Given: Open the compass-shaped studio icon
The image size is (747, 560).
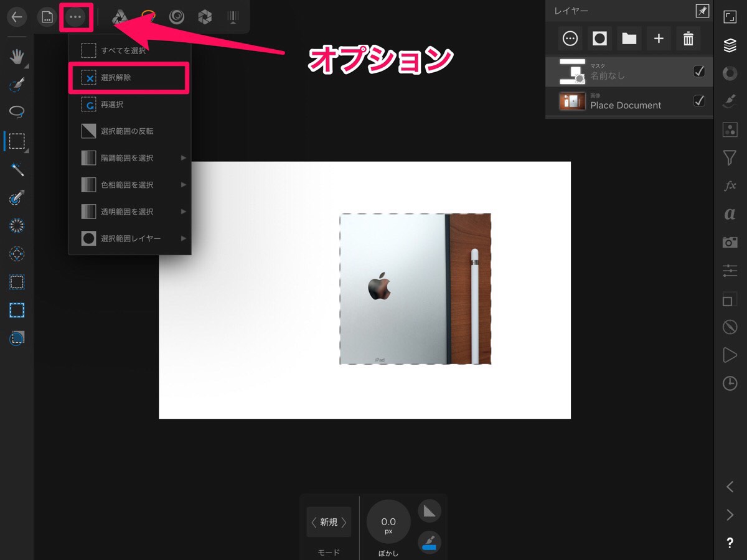Looking at the screenshot, I should tap(730, 327).
